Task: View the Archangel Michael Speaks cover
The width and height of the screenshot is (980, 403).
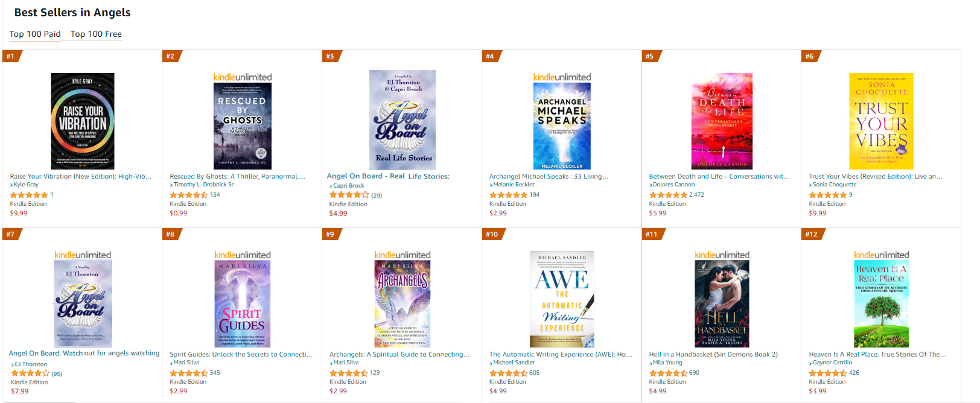Action: 562,126
